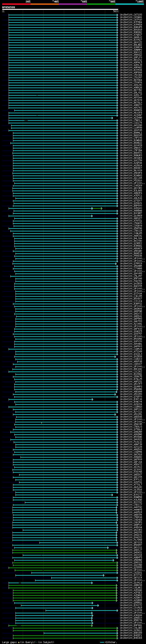This screenshot has width=146, height=644.
Task: Open hit UniRef100_C6T193
Action: (x=131, y=15)
